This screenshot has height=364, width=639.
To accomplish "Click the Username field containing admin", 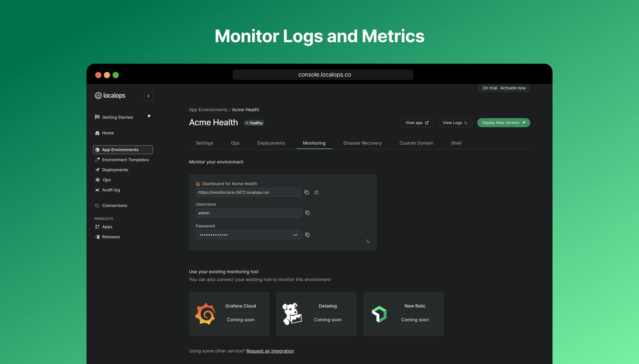I will click(x=249, y=213).
